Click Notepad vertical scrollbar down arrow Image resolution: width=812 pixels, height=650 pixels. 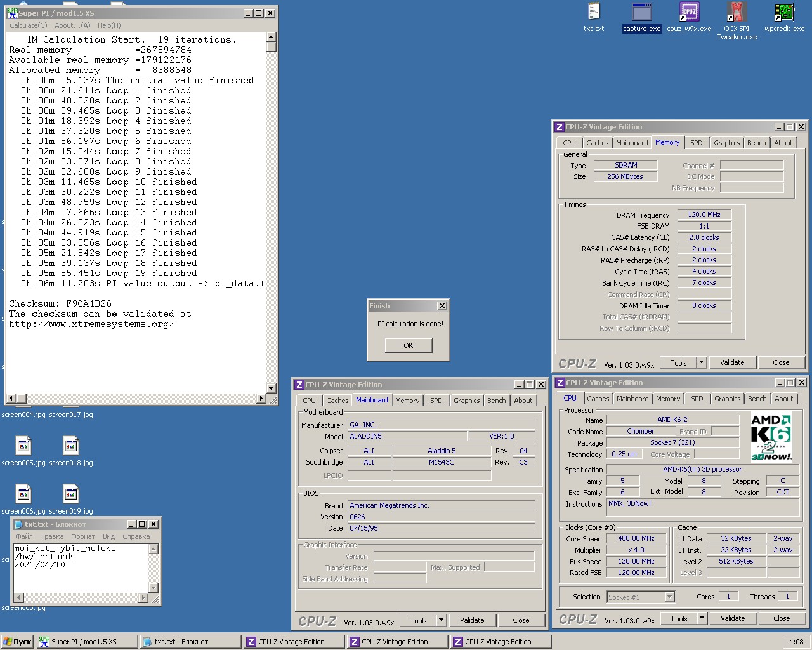coord(154,588)
